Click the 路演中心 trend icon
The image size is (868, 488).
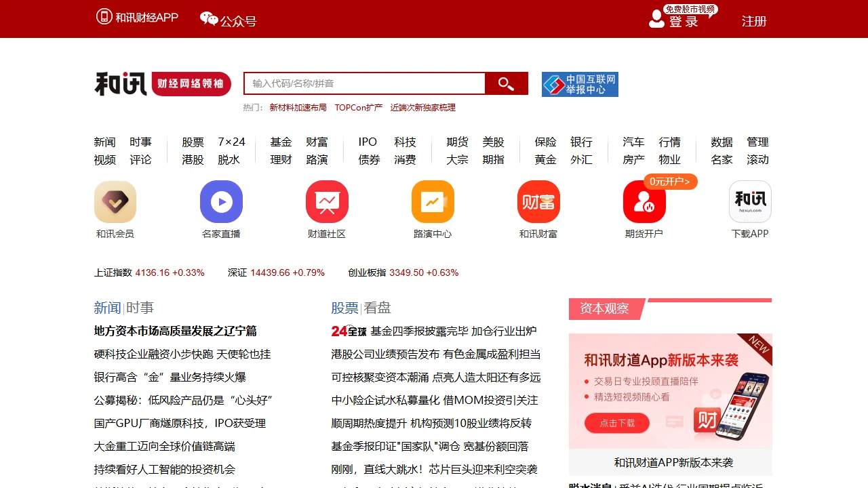[x=433, y=201]
